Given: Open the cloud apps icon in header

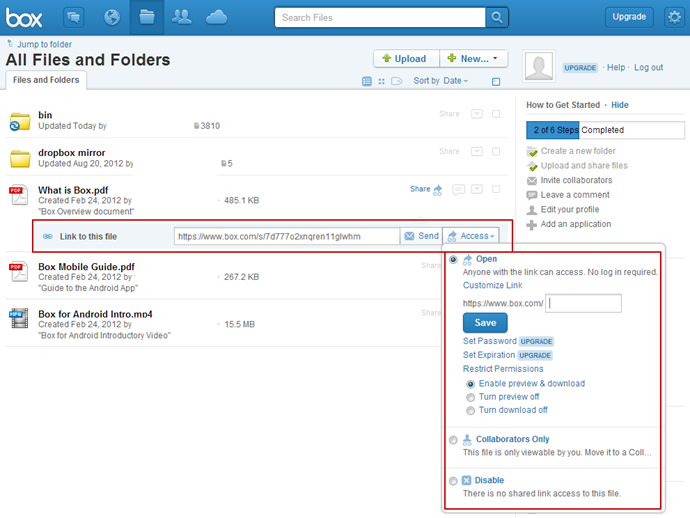Looking at the screenshot, I should 217,18.
